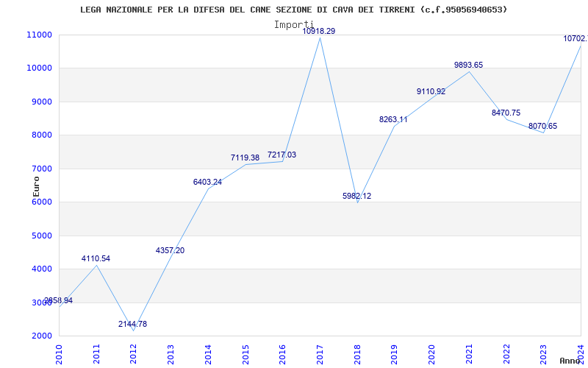Screen dimensions: 588x368
Task: Click the 2019 x-axis year label
Action: [x=394, y=354]
